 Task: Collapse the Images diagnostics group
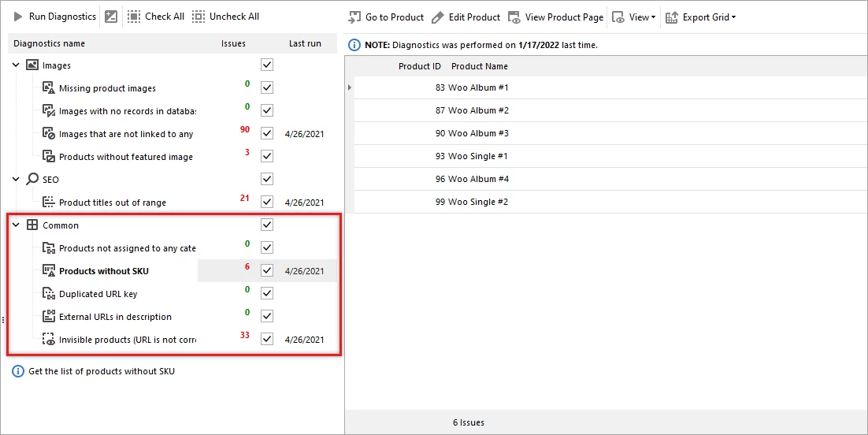click(x=16, y=65)
